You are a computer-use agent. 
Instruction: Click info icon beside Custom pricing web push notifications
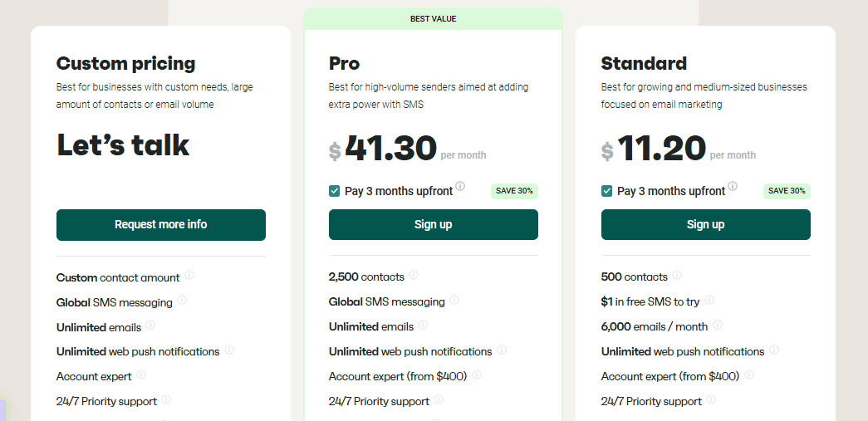coord(229,350)
